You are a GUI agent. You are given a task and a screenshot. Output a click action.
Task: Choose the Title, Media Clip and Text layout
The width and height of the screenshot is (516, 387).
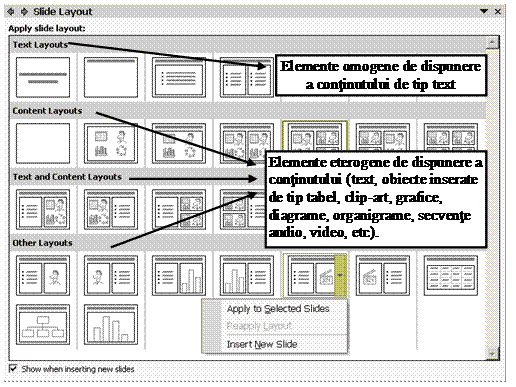tap(383, 275)
